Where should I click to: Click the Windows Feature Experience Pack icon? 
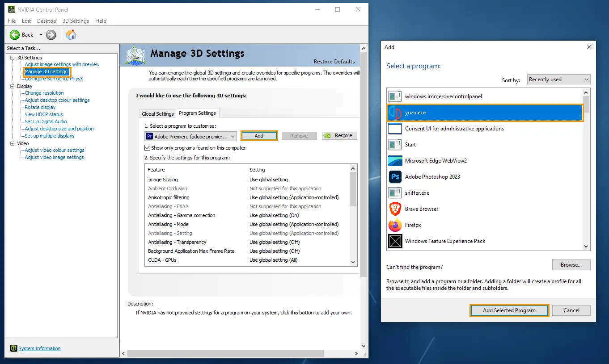395,241
